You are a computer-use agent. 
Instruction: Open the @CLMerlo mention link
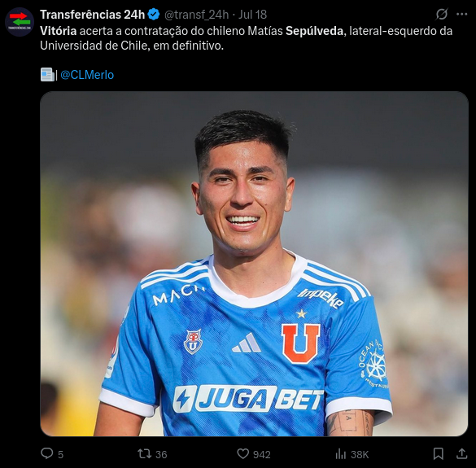coord(87,75)
